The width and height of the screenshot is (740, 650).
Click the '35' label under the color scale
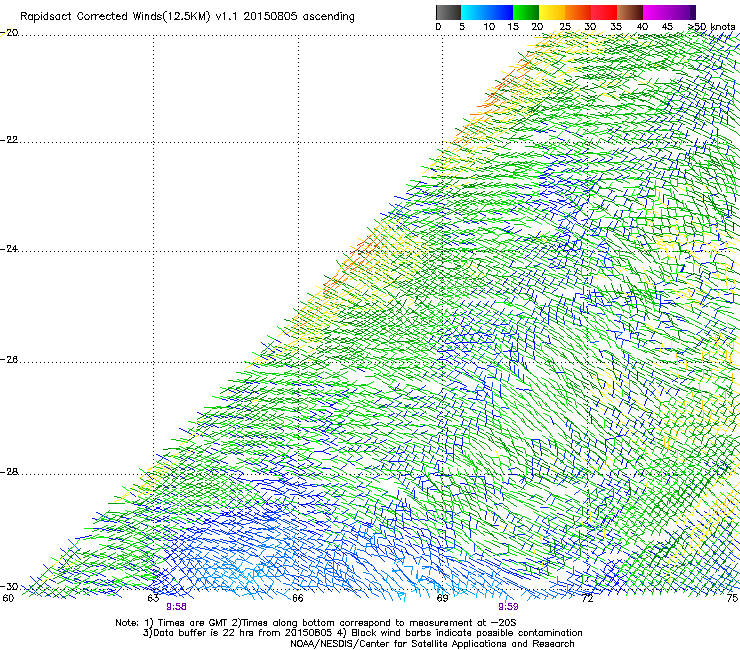(616, 27)
